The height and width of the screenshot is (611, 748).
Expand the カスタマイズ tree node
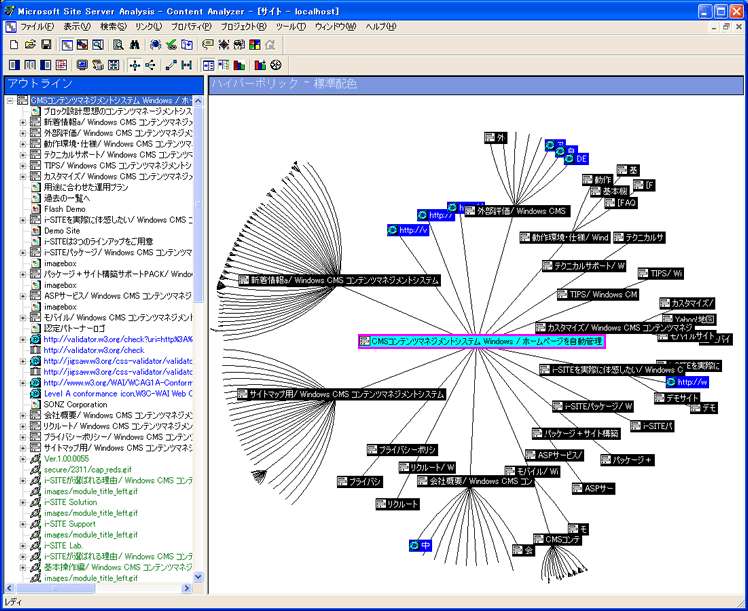[x=22, y=177]
